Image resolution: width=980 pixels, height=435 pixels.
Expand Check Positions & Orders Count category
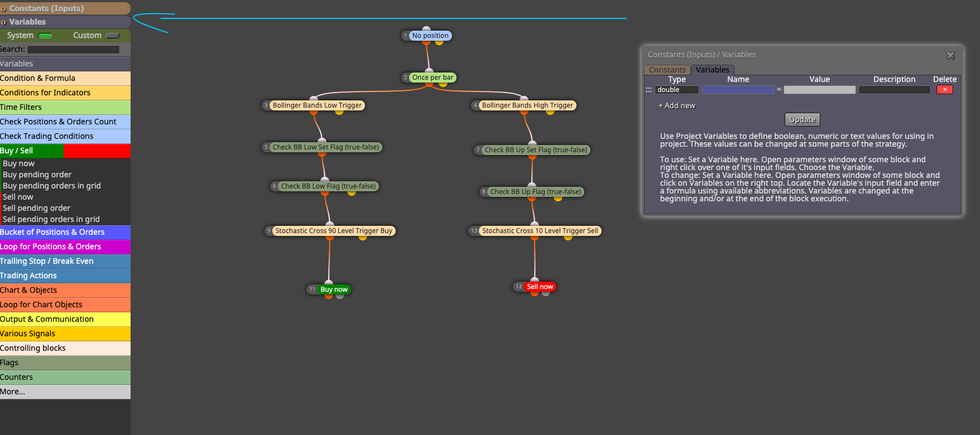tap(65, 122)
